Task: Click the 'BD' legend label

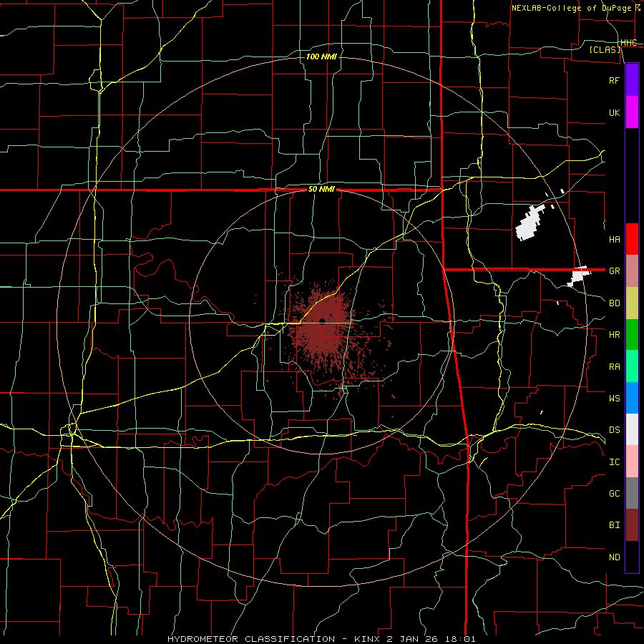Action: coord(615,303)
